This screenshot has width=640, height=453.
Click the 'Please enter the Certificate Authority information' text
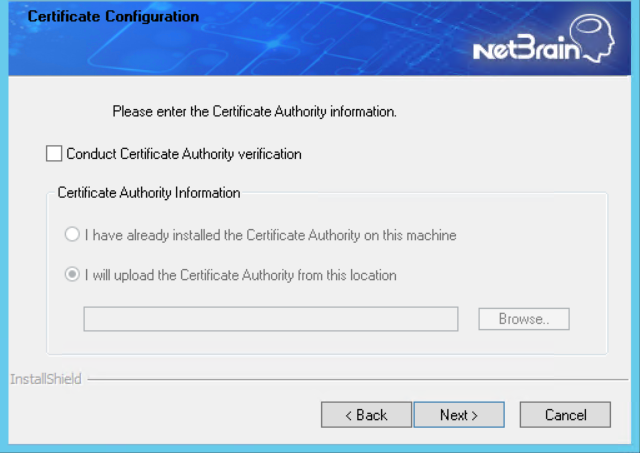click(254, 111)
